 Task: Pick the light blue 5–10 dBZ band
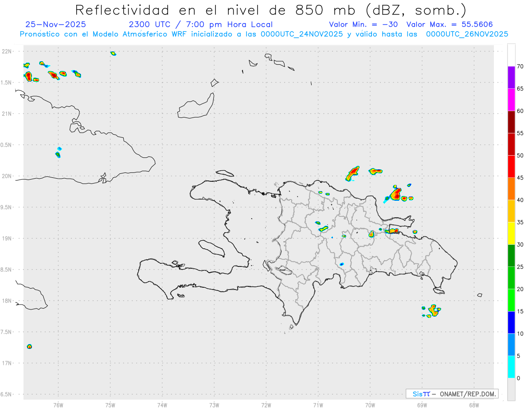[511, 345]
